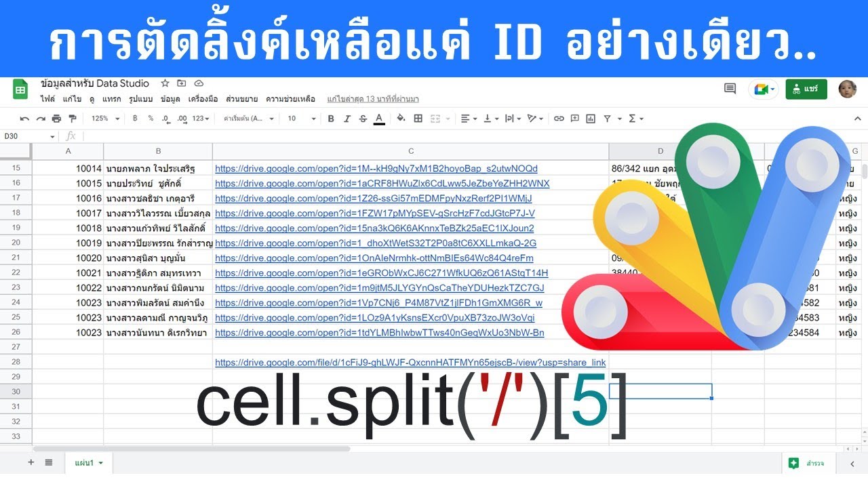Format as percent
Screen dimensions: 868x488
[x=151, y=119]
